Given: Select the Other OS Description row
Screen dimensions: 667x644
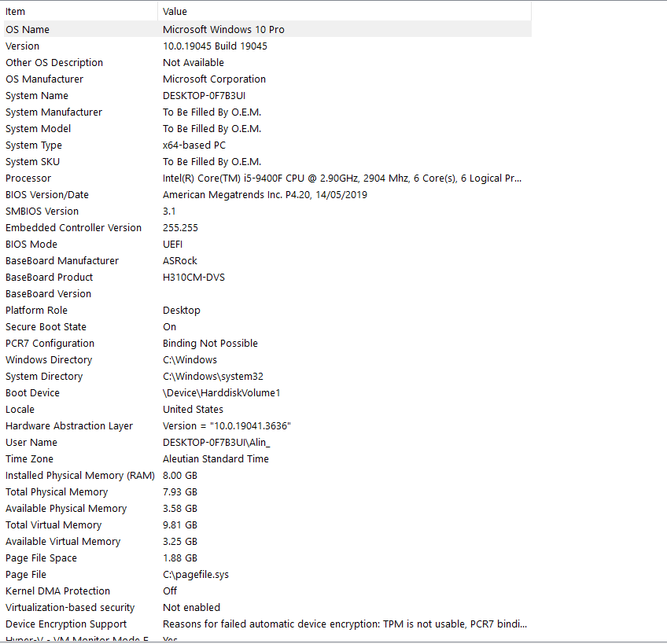Looking at the screenshot, I should tap(267, 63).
